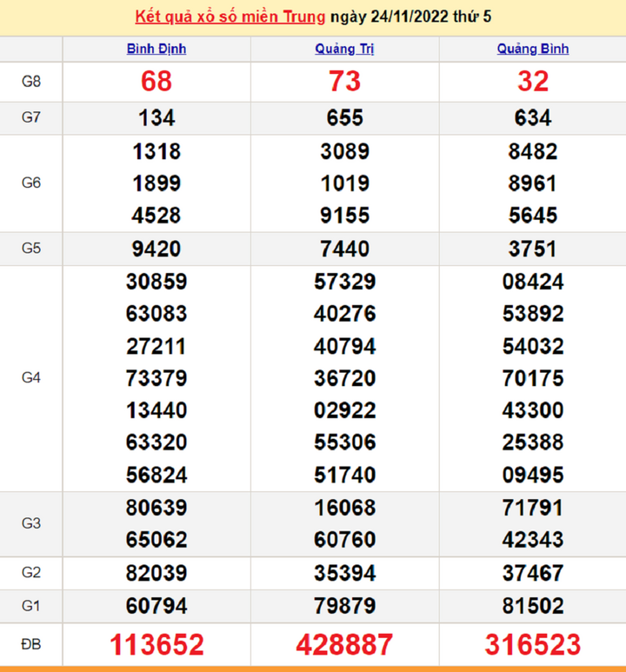The width and height of the screenshot is (626, 672).
Task: Open the Quảng Trị column header link
Action: tap(344, 49)
